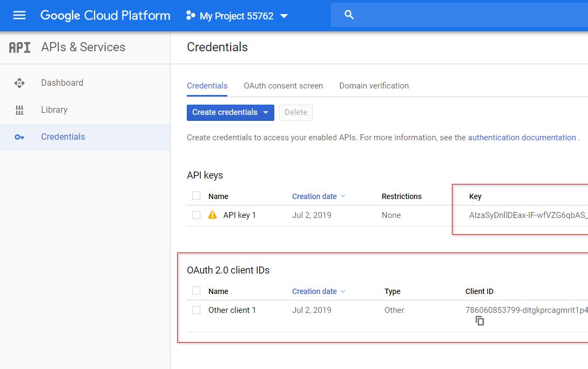588x369 pixels.
Task: Select all OAuth client IDs checkbox
Action: pyautogui.click(x=196, y=291)
